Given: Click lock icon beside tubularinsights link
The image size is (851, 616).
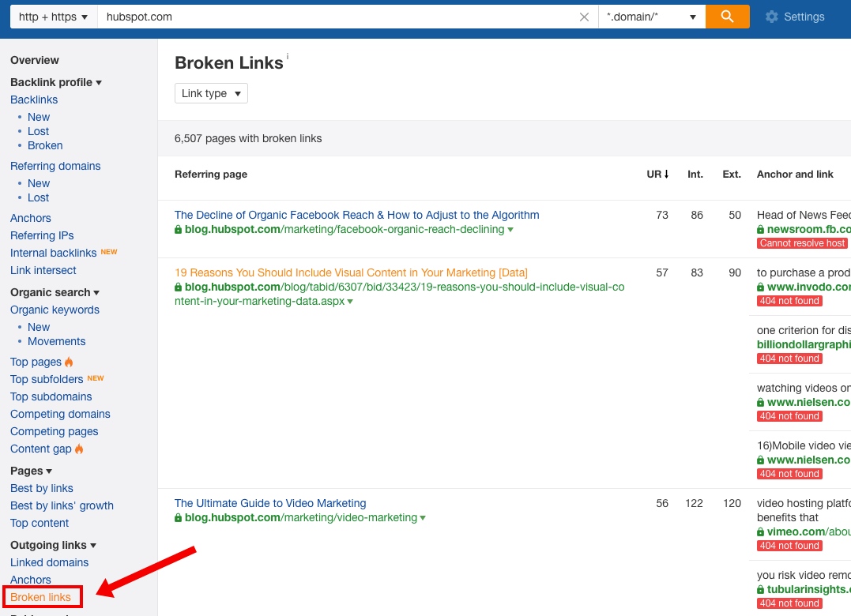Looking at the screenshot, I should pyautogui.click(x=760, y=589).
